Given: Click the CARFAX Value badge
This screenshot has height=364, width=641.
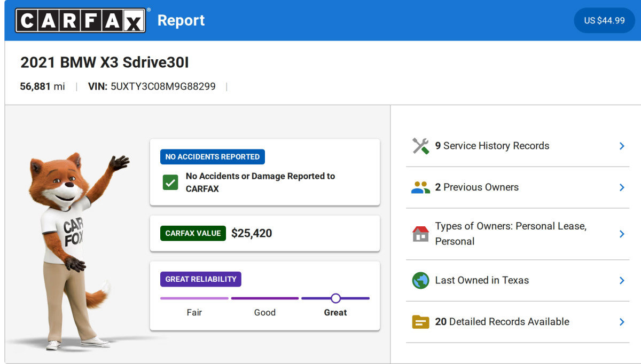Looking at the screenshot, I should (x=193, y=233).
